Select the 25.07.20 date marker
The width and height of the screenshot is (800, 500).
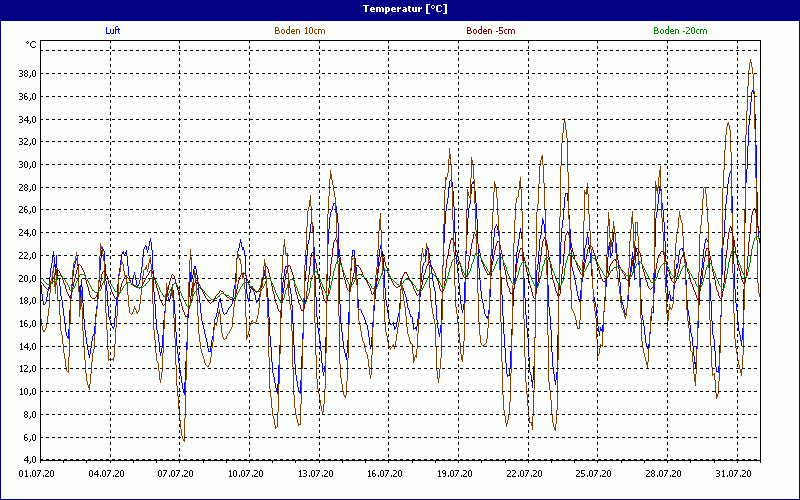[593, 474]
